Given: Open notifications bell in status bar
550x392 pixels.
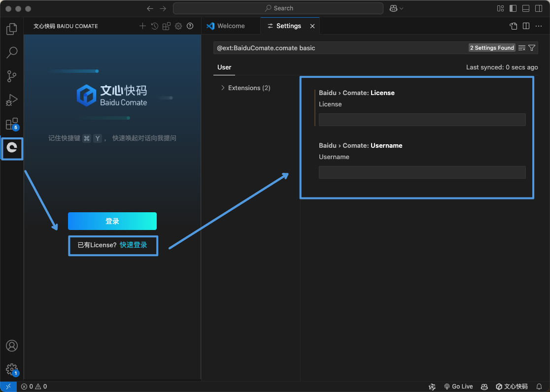Looking at the screenshot, I should (x=539, y=387).
